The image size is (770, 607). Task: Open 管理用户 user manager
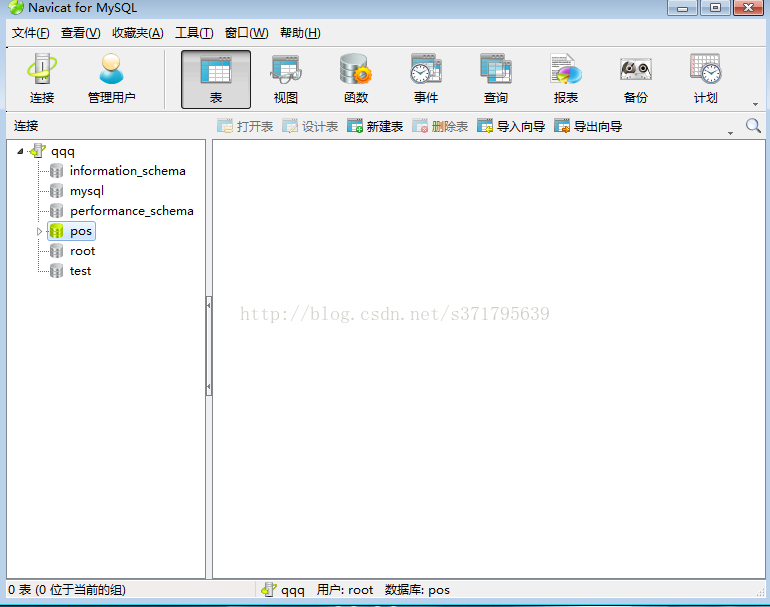111,79
